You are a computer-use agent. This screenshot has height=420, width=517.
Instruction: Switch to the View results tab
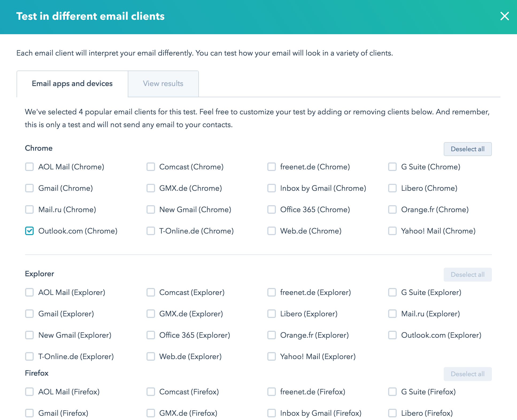163,84
